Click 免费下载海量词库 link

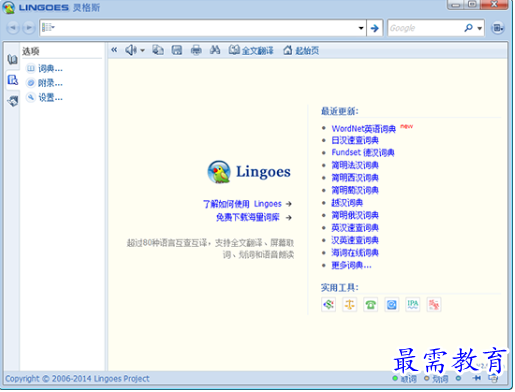(248, 217)
